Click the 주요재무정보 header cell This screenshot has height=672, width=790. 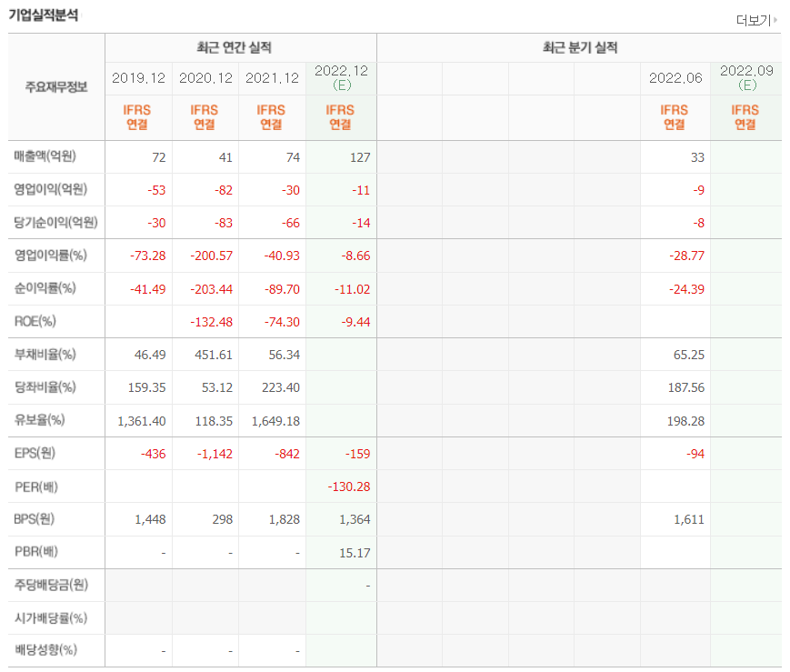[x=56, y=86]
